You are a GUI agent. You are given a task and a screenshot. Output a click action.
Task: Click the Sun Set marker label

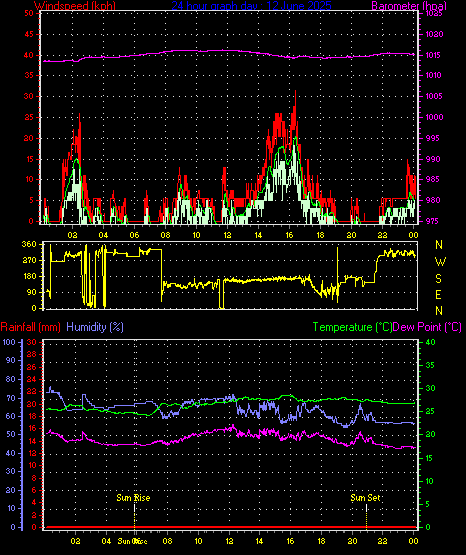pyautogui.click(x=365, y=498)
